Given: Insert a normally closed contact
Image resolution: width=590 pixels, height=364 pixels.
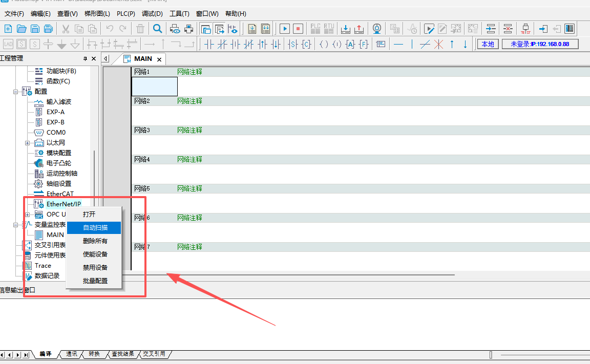Looking at the screenshot, I should coord(222,45).
